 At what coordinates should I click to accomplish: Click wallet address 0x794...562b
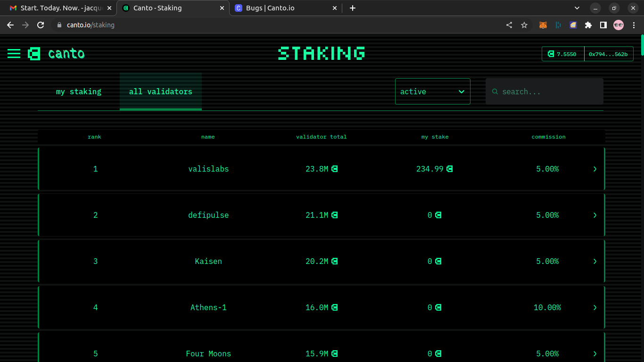click(x=609, y=54)
